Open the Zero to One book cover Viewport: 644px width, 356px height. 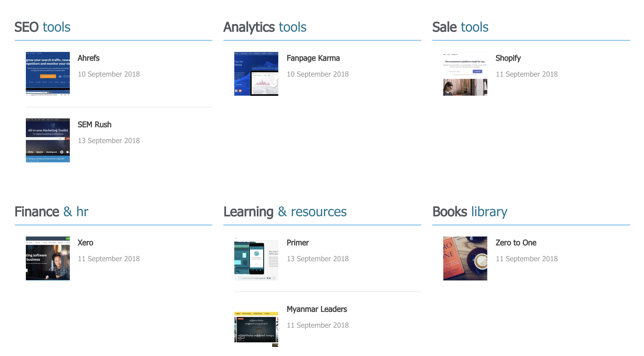click(x=465, y=258)
